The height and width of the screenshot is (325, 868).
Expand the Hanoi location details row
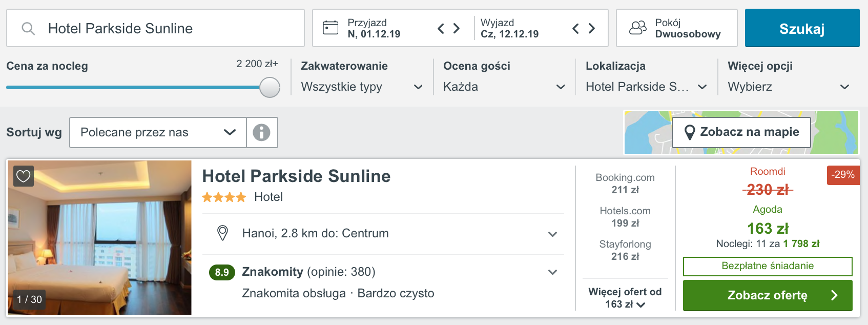383,234
